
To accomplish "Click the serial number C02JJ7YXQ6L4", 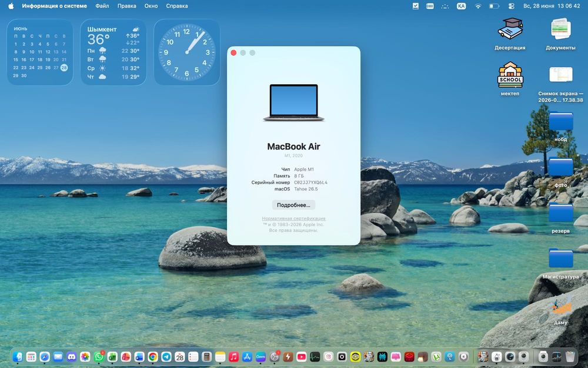I will coord(310,183).
